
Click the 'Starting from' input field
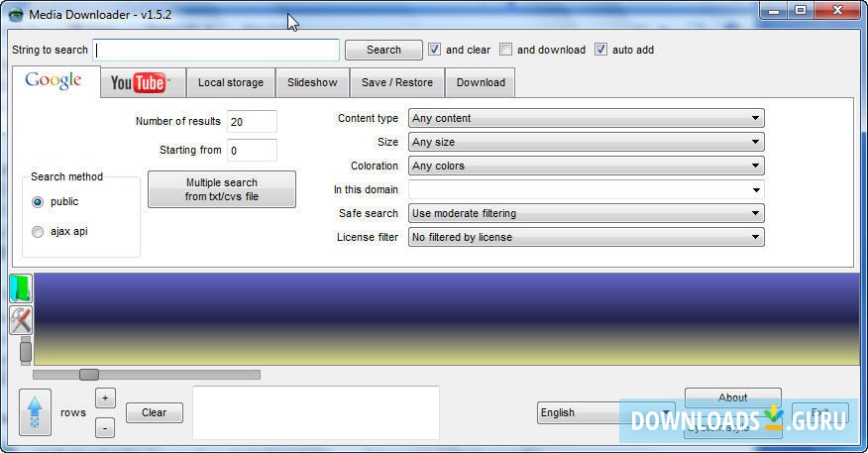pos(252,150)
